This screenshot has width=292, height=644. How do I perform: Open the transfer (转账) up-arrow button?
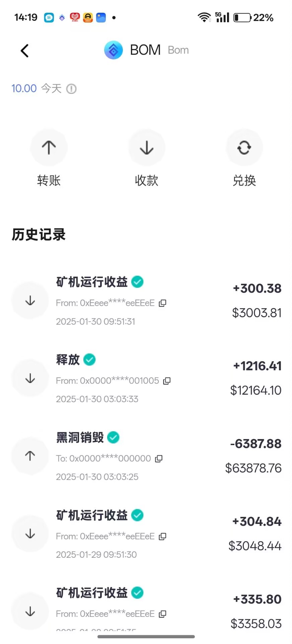coord(49,148)
